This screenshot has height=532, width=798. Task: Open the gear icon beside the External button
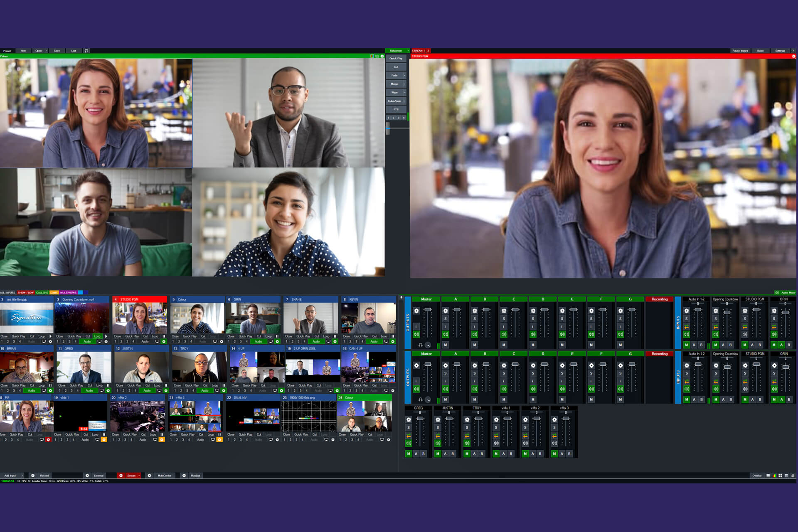point(87,475)
